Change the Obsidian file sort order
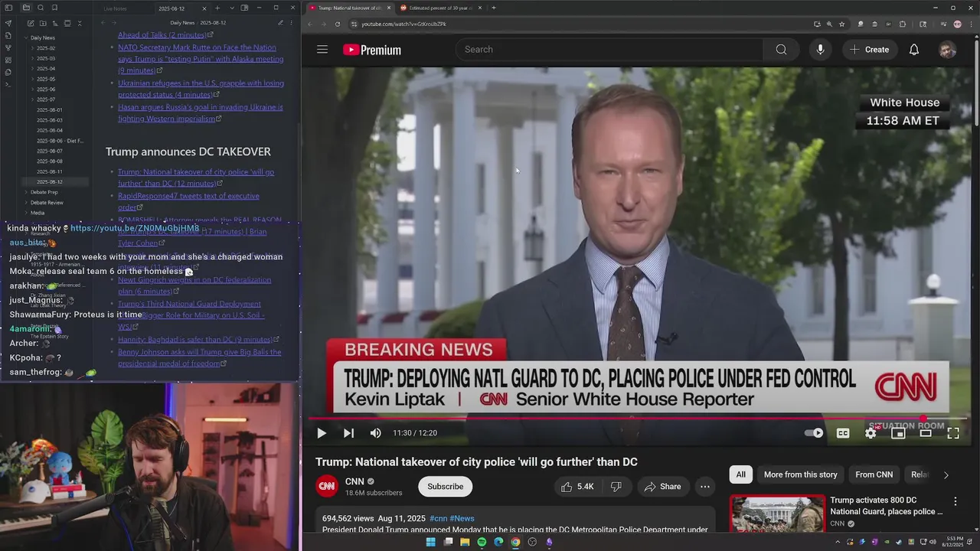This screenshot has width=980, height=551. [54, 24]
